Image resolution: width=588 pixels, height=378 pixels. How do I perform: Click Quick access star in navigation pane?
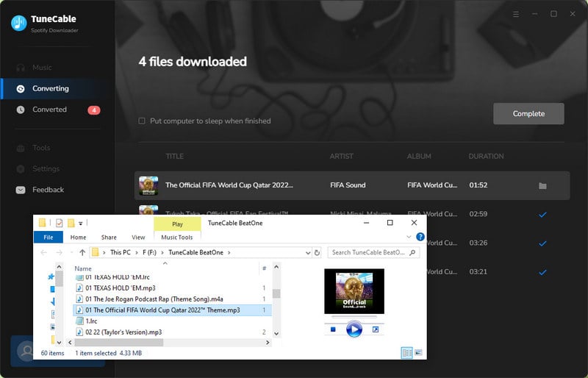[51, 277]
